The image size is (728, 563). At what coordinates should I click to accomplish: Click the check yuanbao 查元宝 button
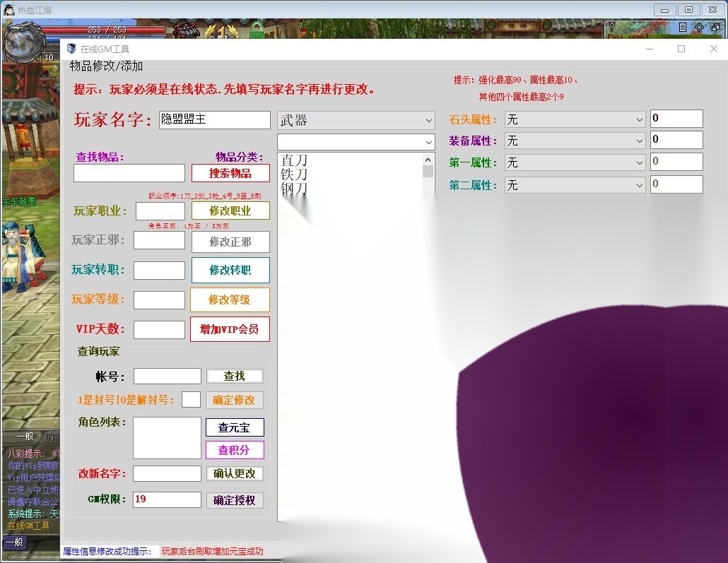(x=235, y=427)
